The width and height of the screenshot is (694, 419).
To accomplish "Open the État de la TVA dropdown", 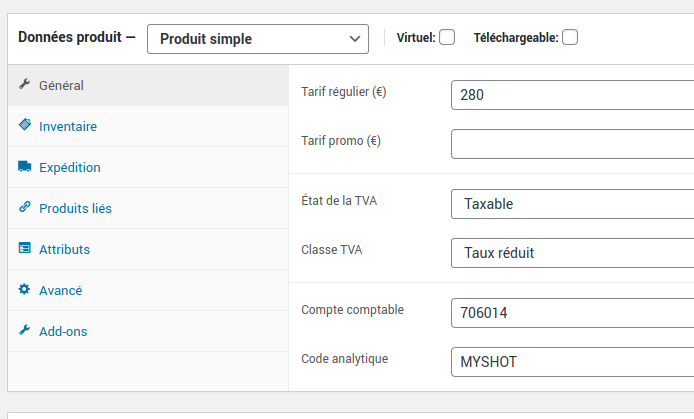I will coord(572,204).
